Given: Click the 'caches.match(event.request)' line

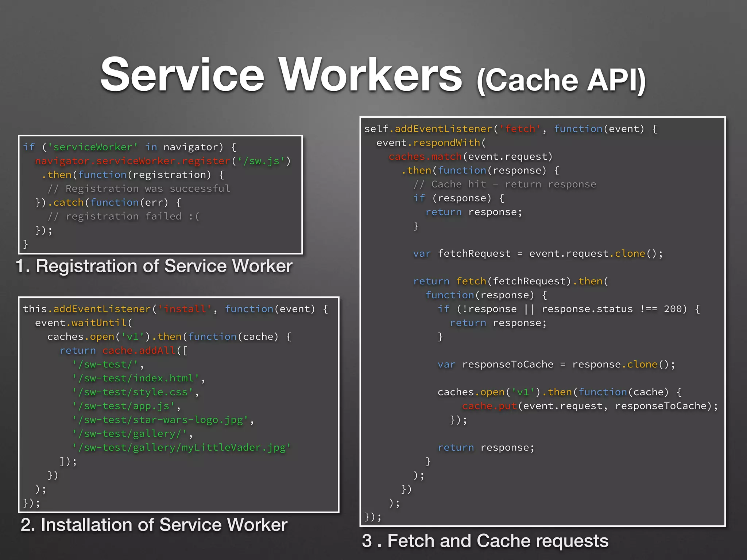Looking at the screenshot, I should tap(471, 156).
